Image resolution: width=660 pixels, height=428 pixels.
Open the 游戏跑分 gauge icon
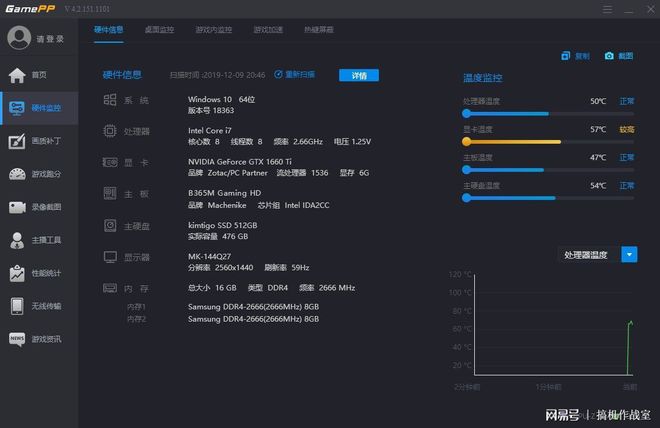click(x=17, y=174)
